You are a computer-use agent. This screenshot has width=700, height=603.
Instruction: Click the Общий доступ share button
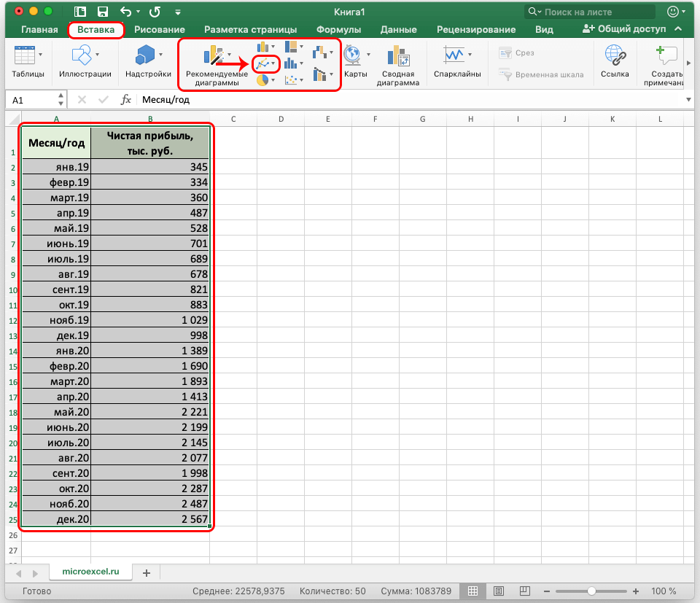[x=624, y=29]
